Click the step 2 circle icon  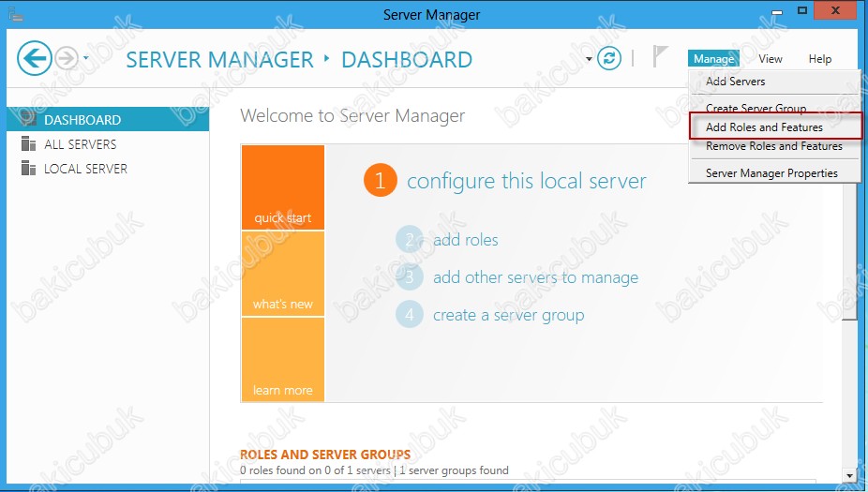coord(409,240)
